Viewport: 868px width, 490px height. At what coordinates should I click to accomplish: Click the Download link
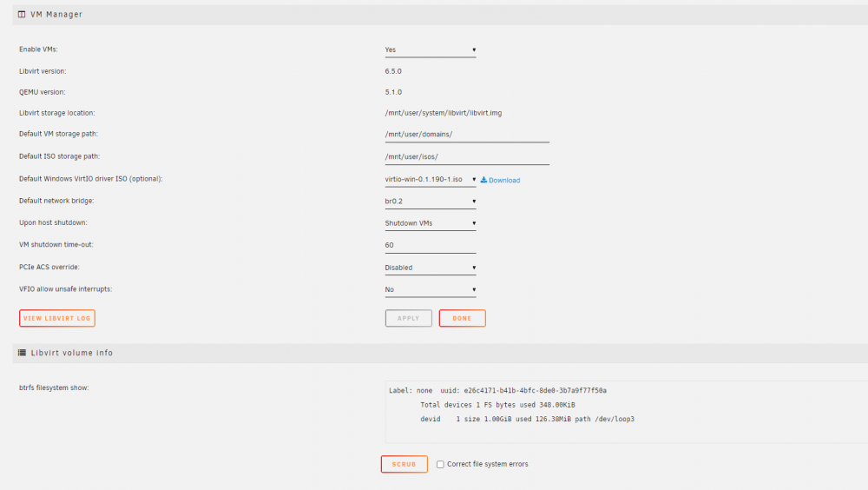coord(503,180)
